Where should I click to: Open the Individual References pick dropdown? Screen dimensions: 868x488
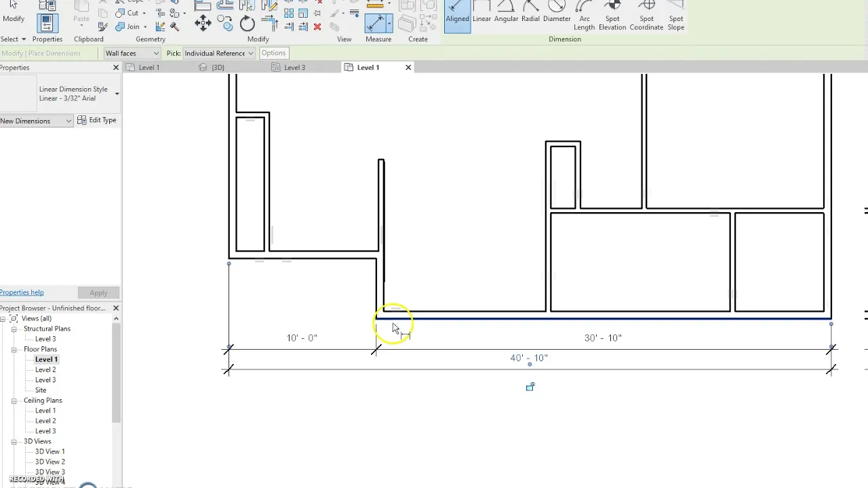click(218, 53)
